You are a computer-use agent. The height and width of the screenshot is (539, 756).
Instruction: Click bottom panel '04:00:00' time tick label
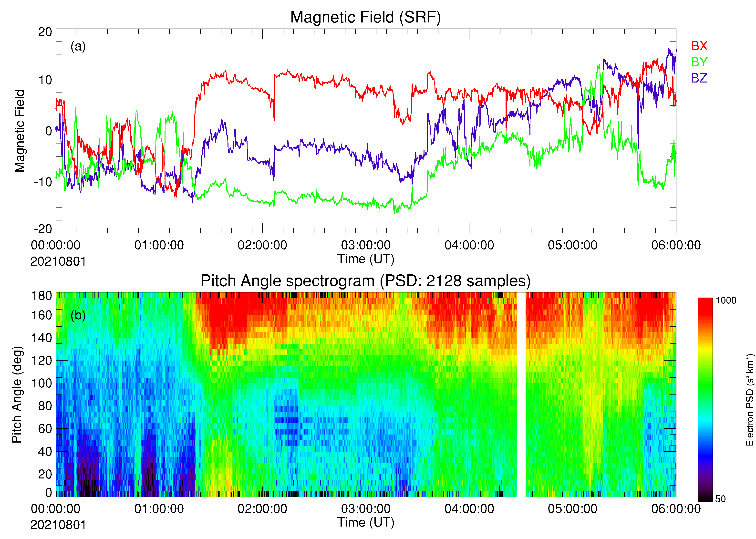pyautogui.click(x=469, y=509)
